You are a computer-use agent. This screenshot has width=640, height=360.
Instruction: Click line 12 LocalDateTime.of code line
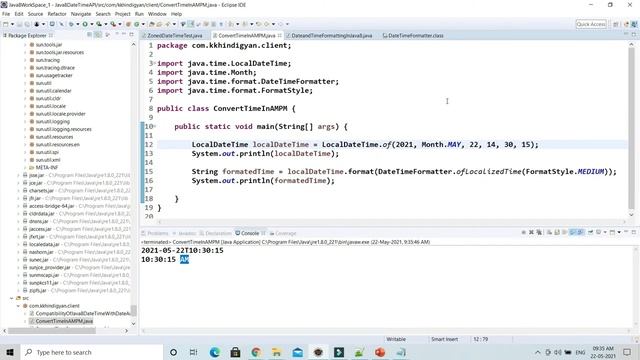(365, 144)
